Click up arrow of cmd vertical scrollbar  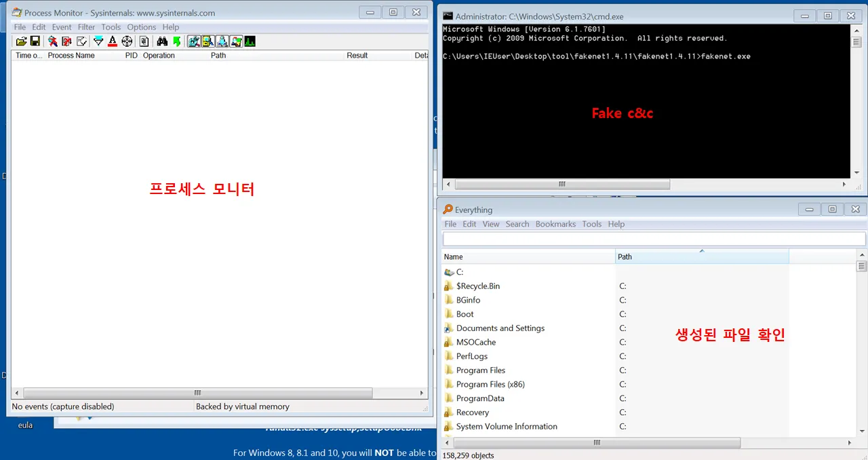(856, 31)
